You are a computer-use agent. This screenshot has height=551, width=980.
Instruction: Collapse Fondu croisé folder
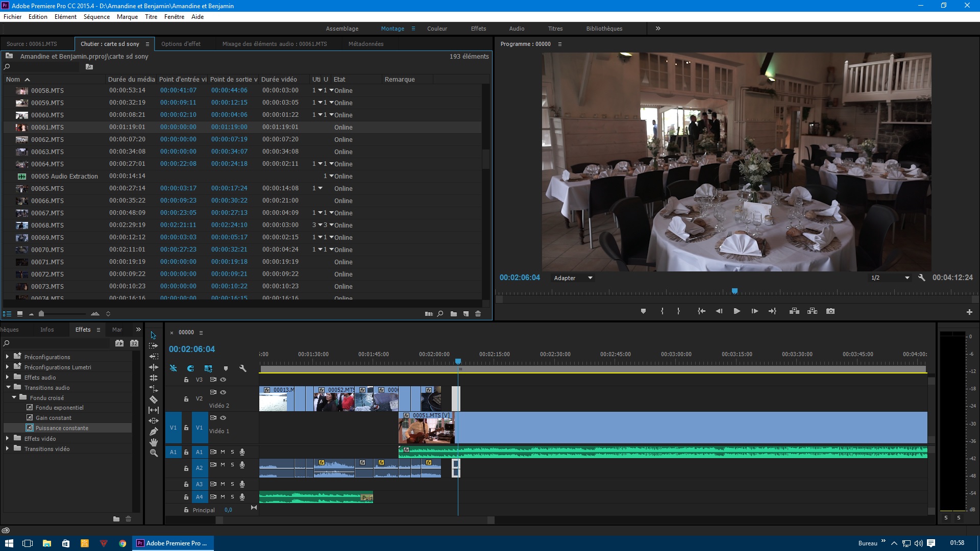[x=14, y=397]
